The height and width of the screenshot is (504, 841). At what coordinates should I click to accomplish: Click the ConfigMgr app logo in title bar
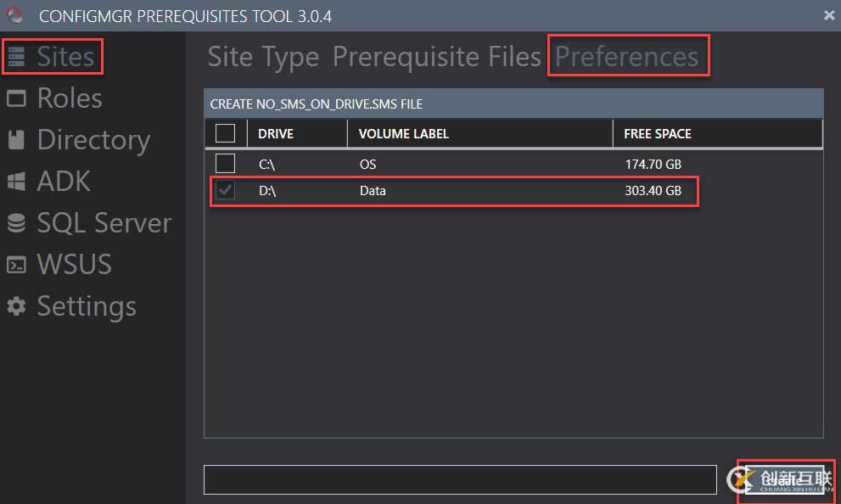coord(15,15)
